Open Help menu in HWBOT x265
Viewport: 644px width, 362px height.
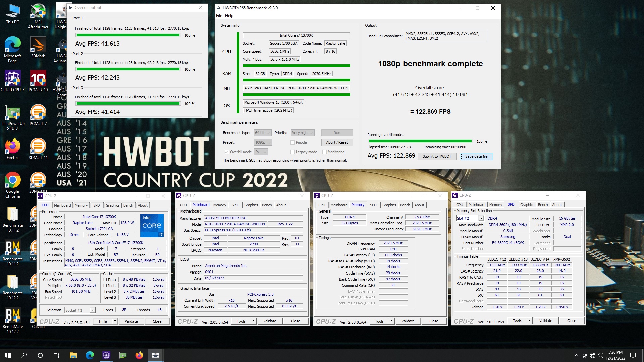pyautogui.click(x=229, y=16)
